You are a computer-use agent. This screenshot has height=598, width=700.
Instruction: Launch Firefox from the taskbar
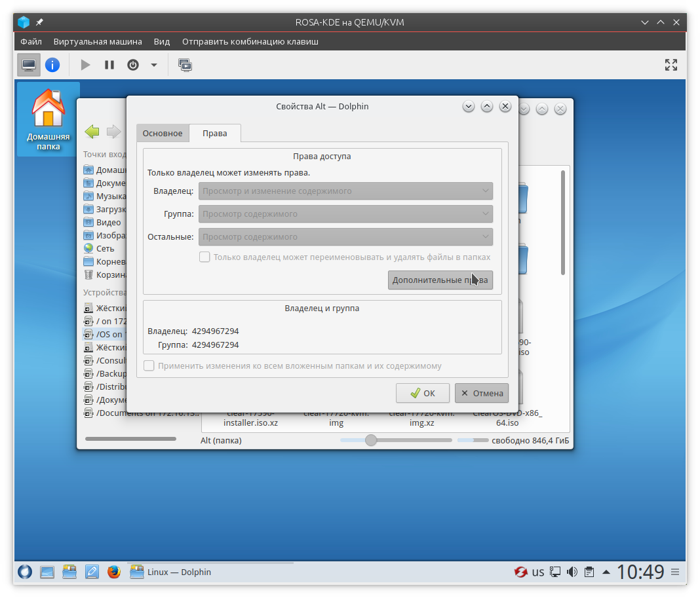coord(114,572)
